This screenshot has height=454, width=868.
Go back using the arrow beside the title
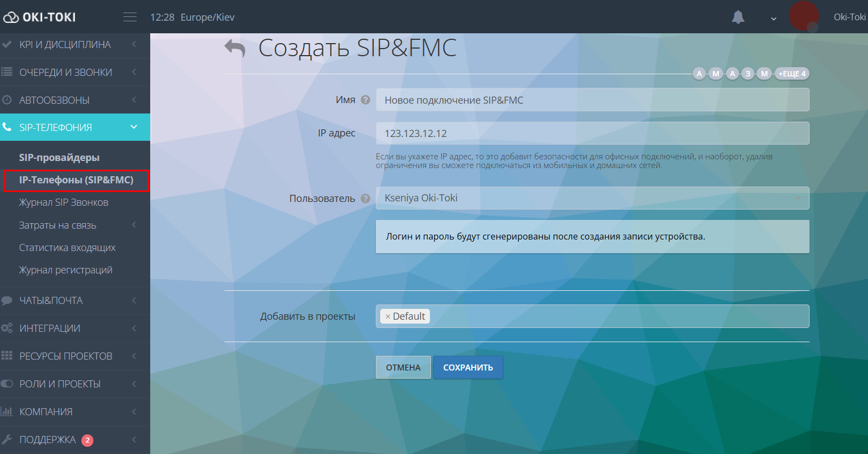coord(235,48)
